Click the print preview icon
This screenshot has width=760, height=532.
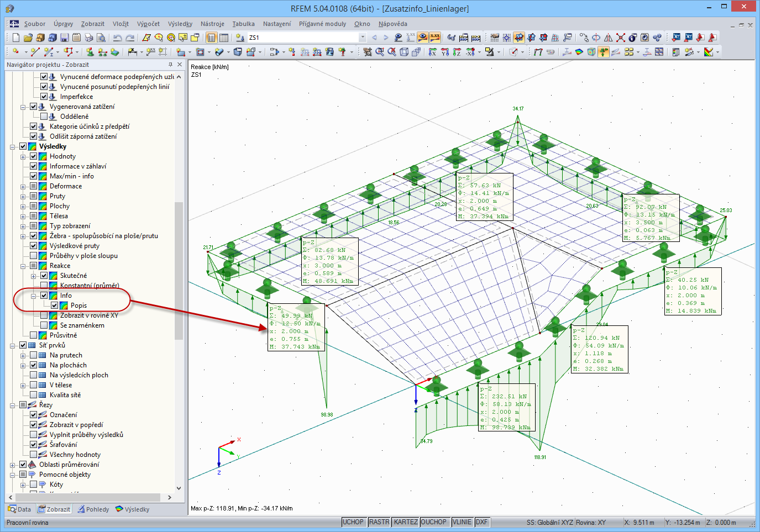point(101,38)
